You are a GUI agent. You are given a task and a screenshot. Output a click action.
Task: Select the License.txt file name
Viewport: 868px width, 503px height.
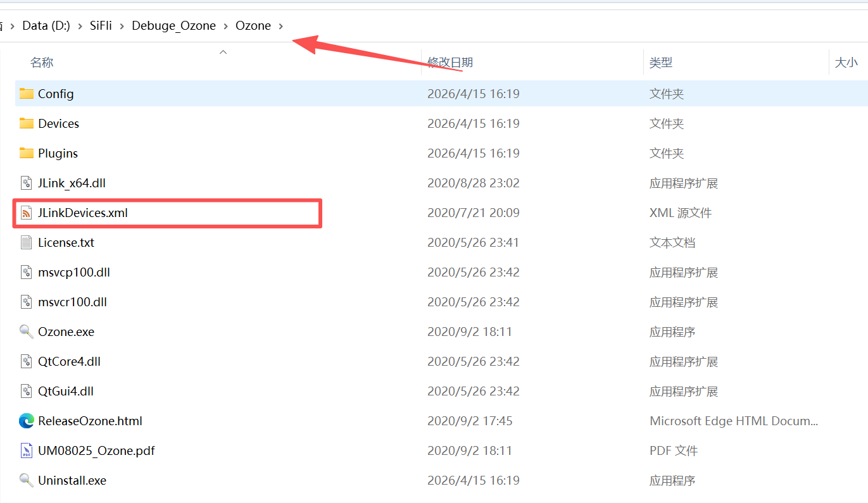(66, 242)
